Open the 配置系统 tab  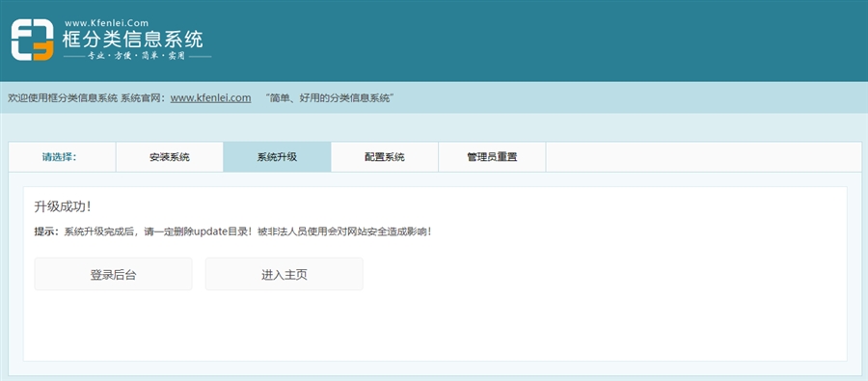[x=385, y=157]
